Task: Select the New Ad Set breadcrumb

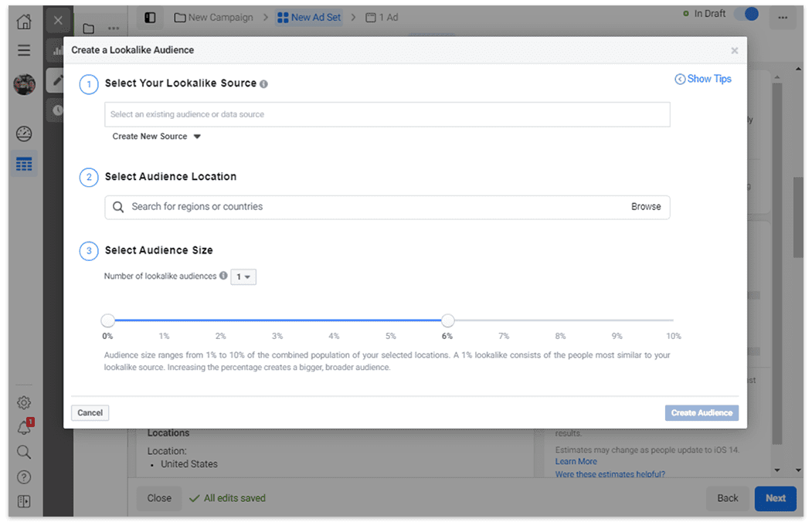Action: tap(309, 17)
